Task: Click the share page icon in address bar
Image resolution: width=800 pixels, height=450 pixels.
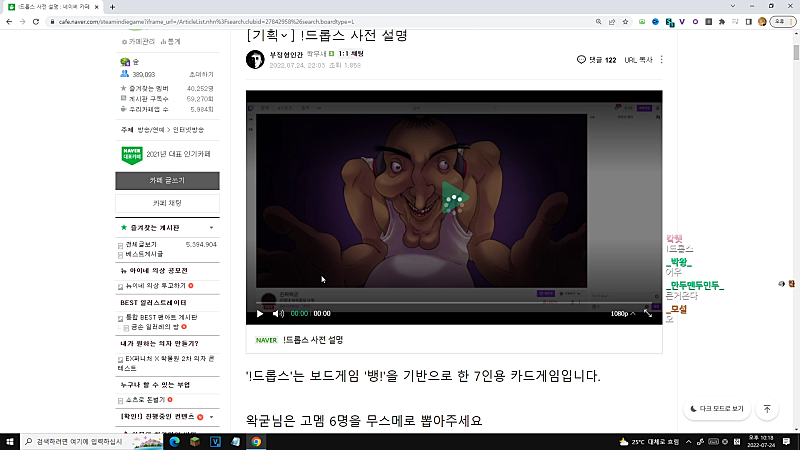Action: [x=612, y=21]
